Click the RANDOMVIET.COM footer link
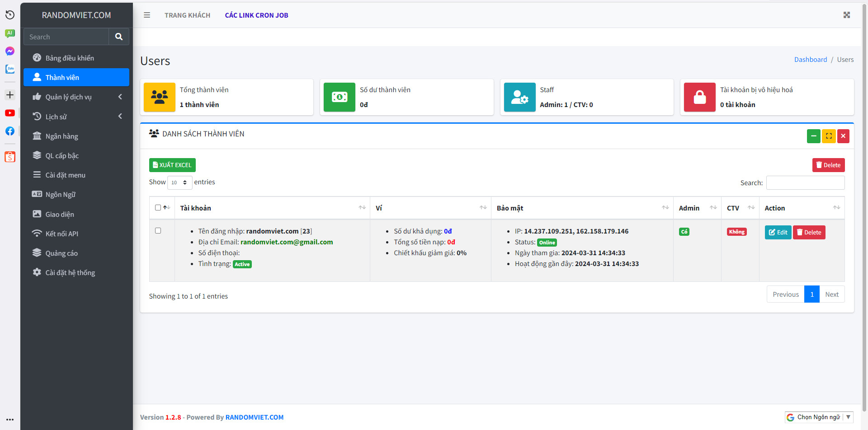Screen dimensions: 868x430 click(255, 417)
